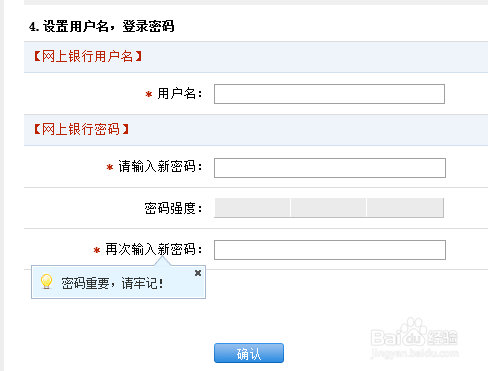This screenshot has width=488, height=371.
Task: Focus the 用户名 input field
Action: click(x=329, y=94)
